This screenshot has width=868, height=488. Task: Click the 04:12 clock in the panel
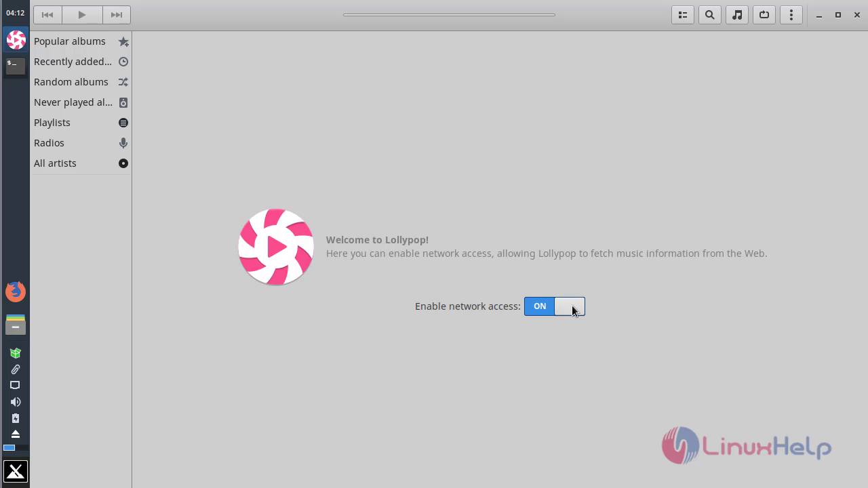(x=15, y=13)
